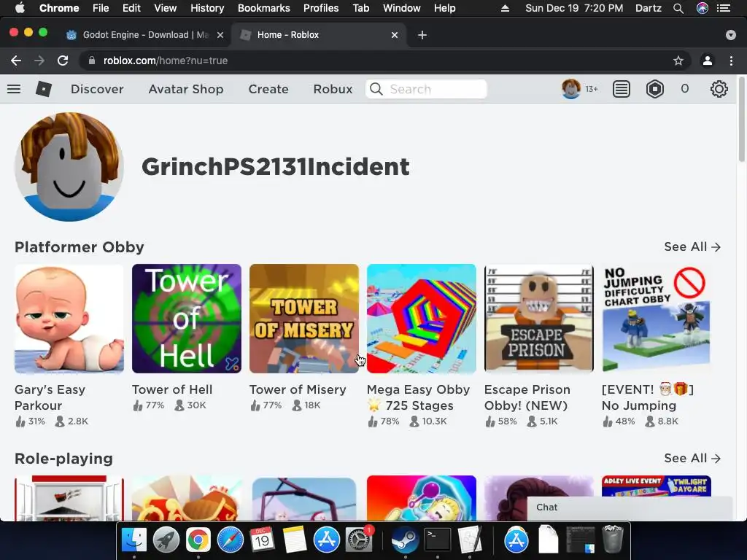The width and height of the screenshot is (747, 560).
Task: Open the Robux page link
Action: (x=333, y=89)
